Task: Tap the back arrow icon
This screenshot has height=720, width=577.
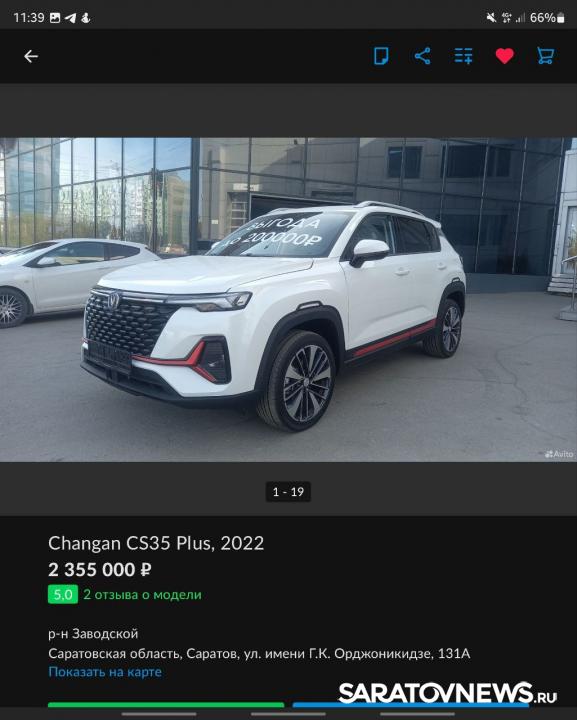Action: click(31, 56)
